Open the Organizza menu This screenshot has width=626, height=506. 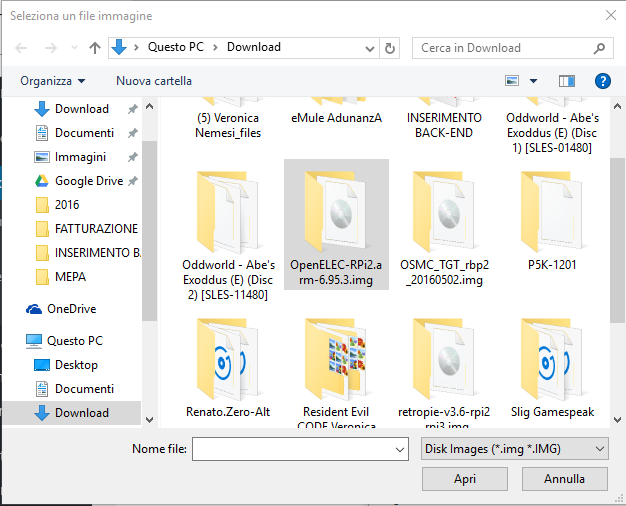53,81
